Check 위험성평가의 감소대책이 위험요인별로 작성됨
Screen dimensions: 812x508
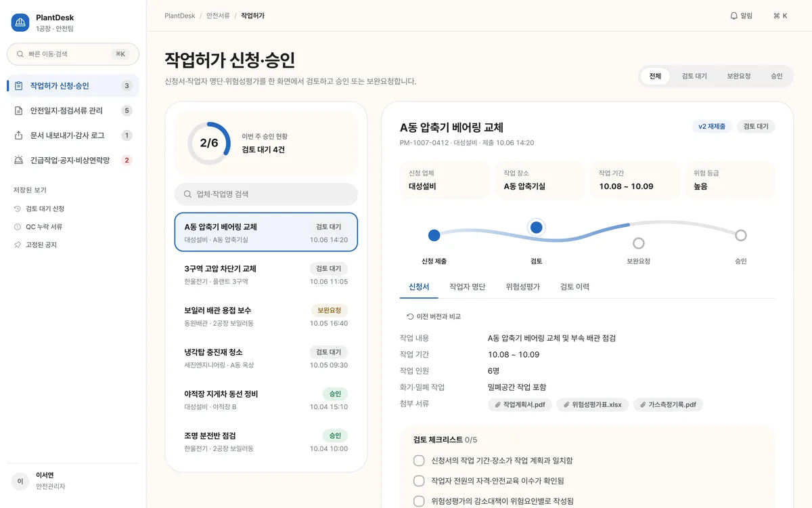click(x=419, y=501)
